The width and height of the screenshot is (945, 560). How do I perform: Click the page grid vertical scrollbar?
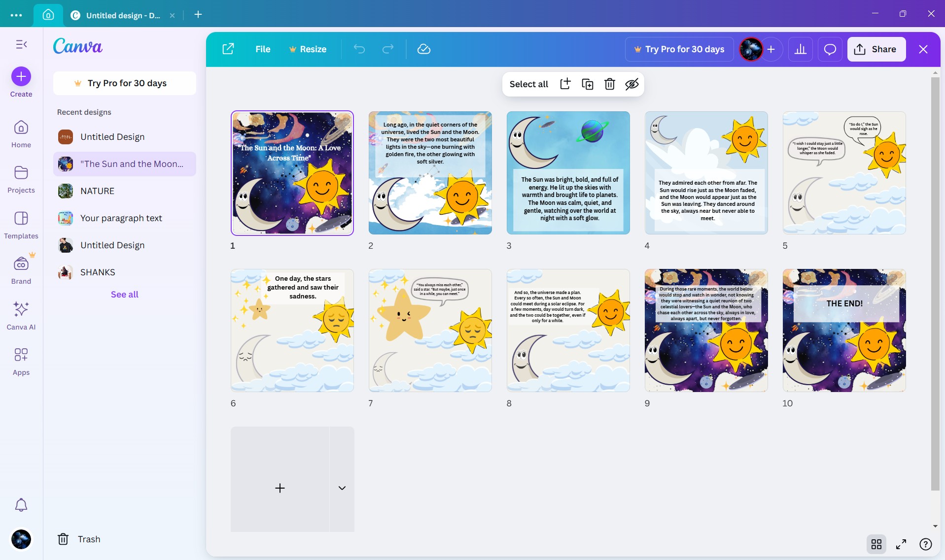(x=935, y=283)
